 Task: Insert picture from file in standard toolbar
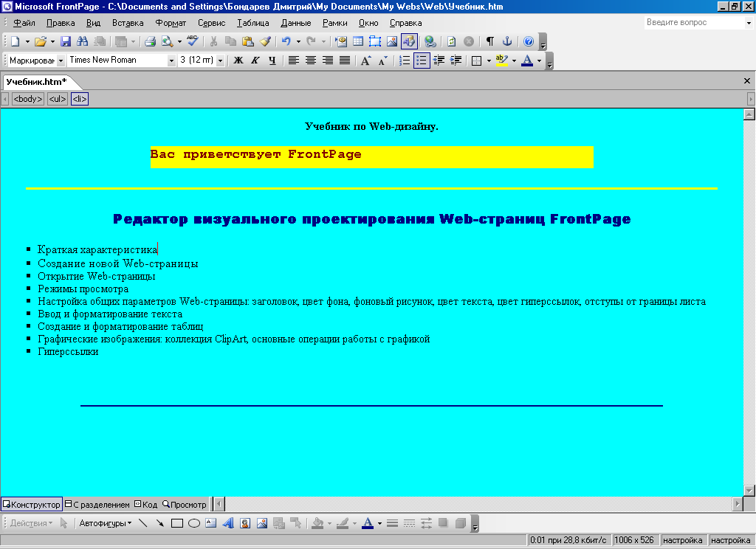pyautogui.click(x=392, y=41)
